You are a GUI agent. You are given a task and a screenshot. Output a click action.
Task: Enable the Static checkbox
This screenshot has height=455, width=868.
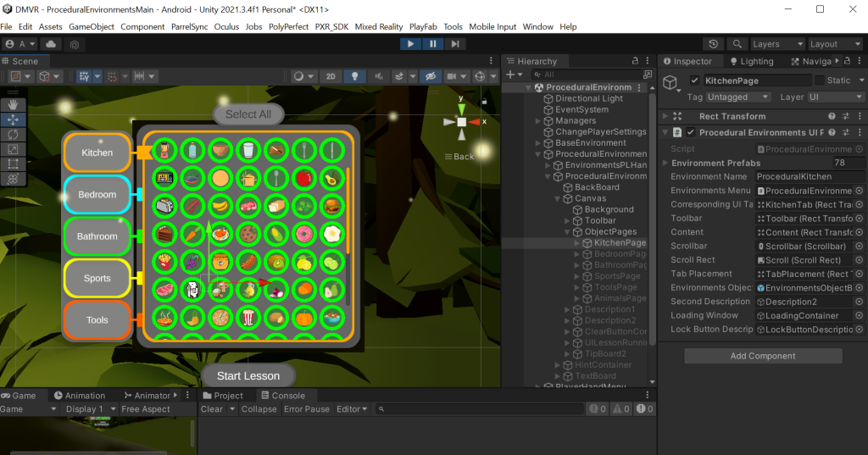pos(819,80)
